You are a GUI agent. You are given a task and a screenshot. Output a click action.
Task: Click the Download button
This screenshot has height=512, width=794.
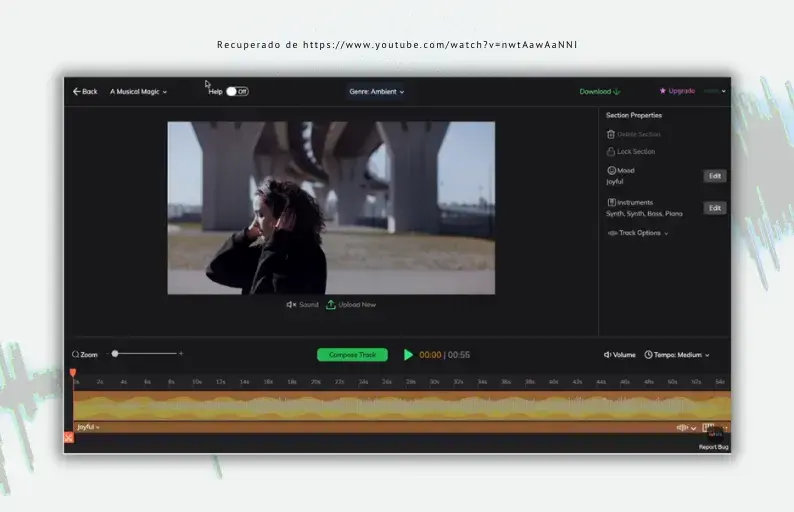tap(600, 91)
